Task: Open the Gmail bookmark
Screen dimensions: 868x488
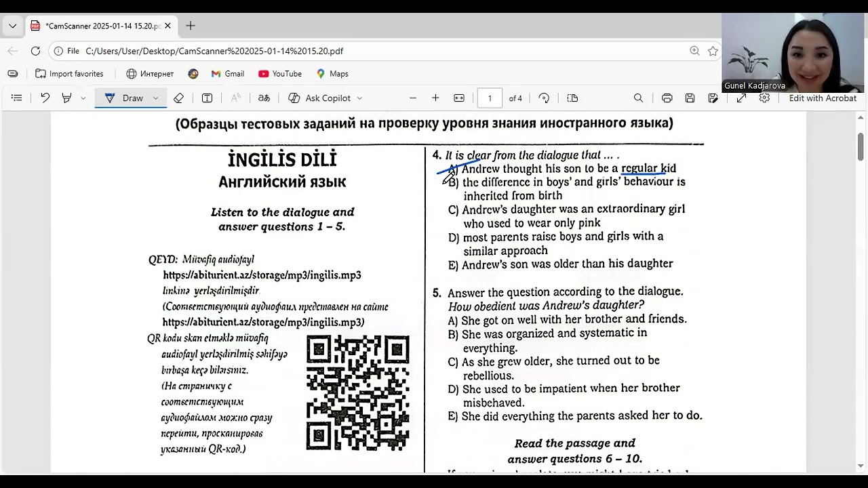Action: pyautogui.click(x=227, y=74)
